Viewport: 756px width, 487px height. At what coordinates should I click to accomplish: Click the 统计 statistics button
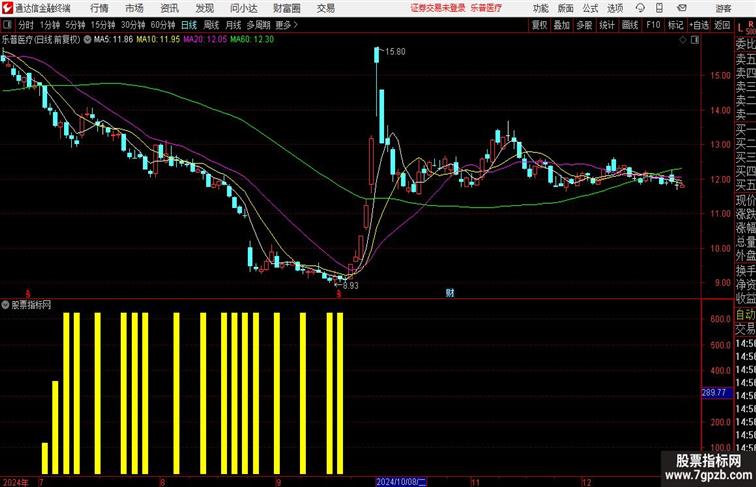[607, 25]
